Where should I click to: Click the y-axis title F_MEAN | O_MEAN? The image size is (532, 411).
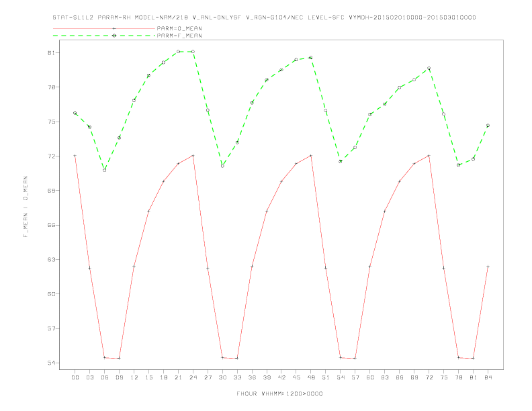(x=26, y=207)
